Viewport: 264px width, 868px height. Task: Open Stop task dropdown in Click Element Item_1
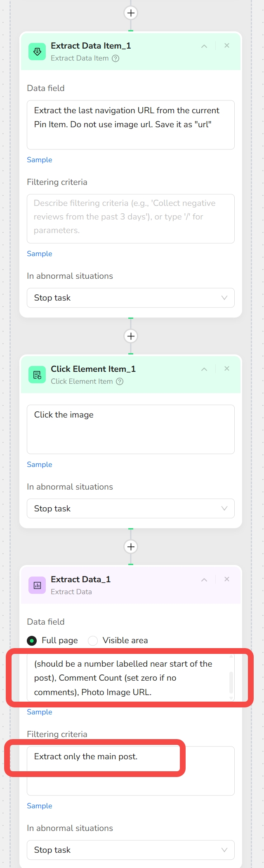coord(130,509)
